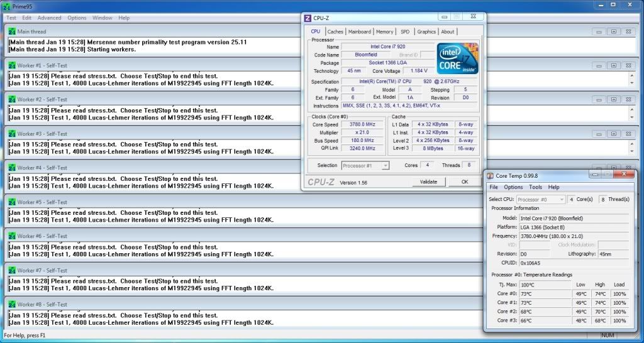Click Core #0 temperature reading 73°C

point(545,294)
